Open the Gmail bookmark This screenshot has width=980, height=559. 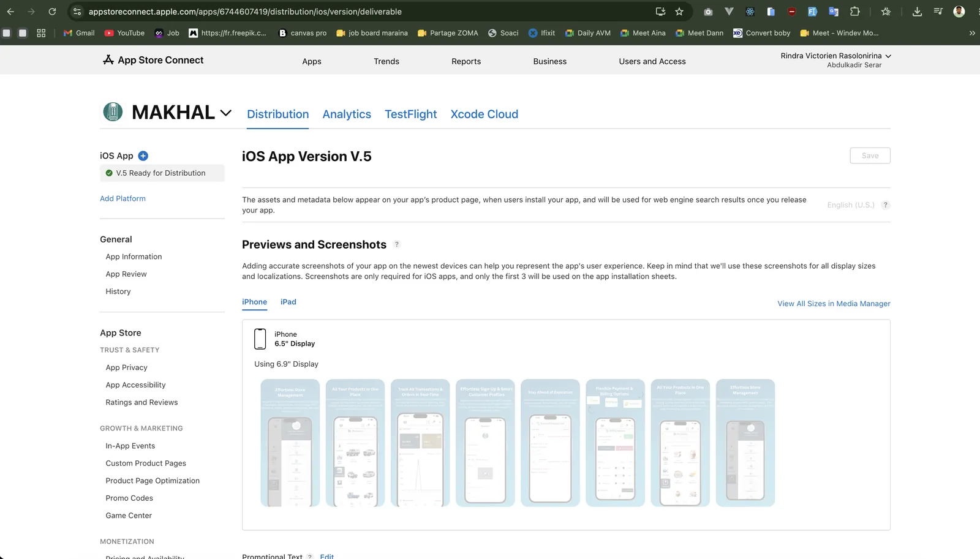[79, 33]
